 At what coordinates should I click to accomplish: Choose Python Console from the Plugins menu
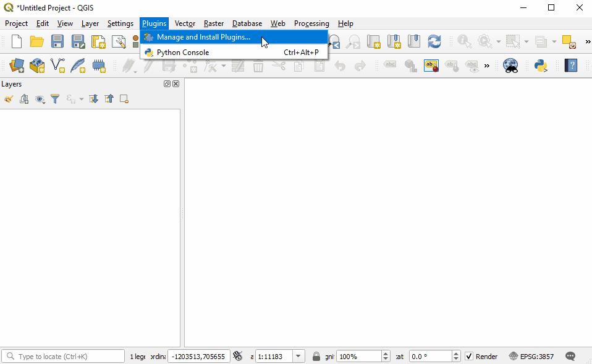coord(234,53)
